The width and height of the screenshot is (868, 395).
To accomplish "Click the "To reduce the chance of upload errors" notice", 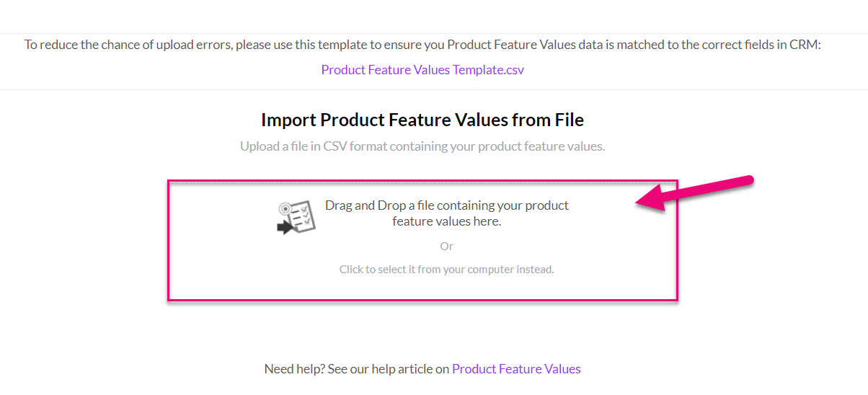I will [423, 45].
